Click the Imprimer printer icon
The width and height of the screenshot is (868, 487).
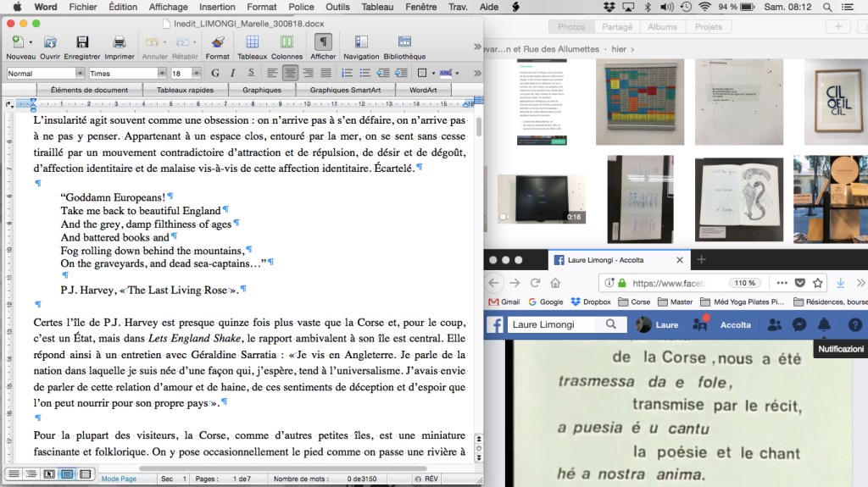pos(120,42)
